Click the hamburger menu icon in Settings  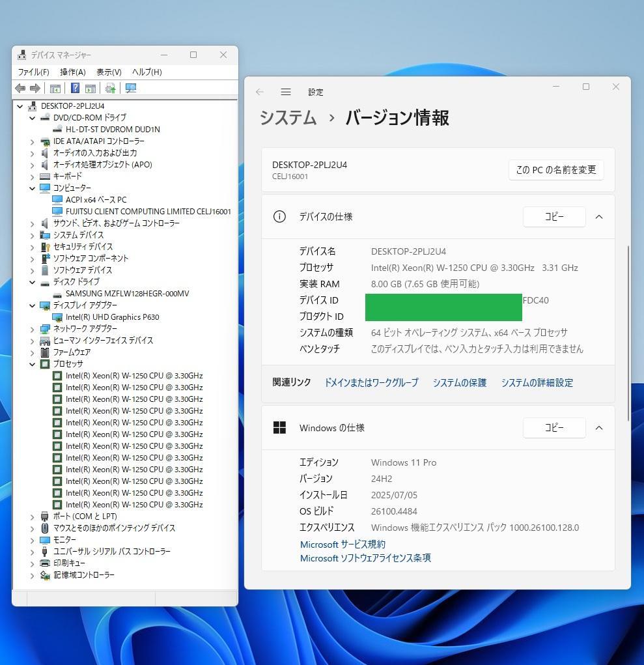click(286, 92)
